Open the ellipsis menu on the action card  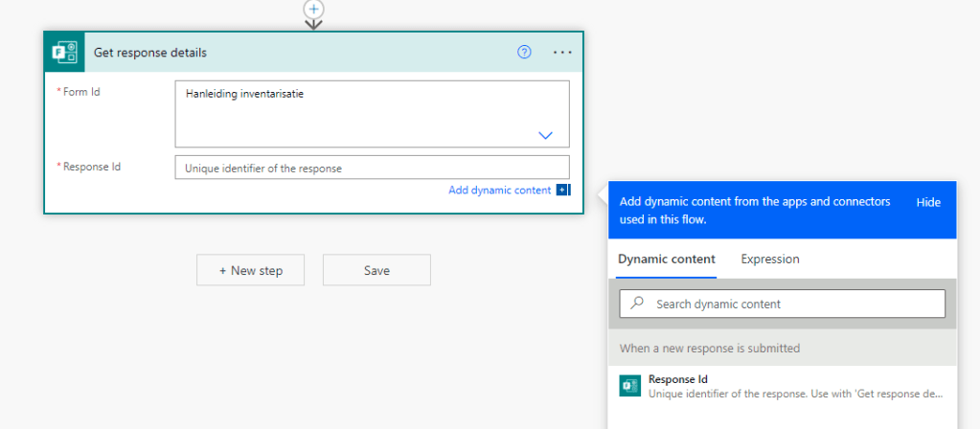562,53
